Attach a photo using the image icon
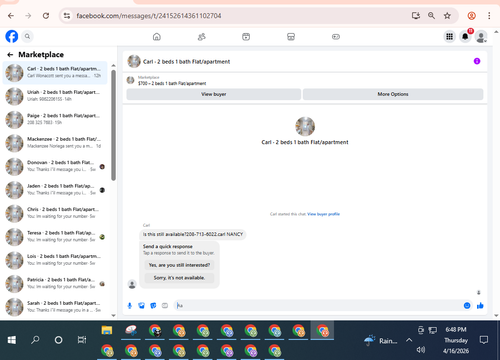The image size is (500, 360). point(142,305)
